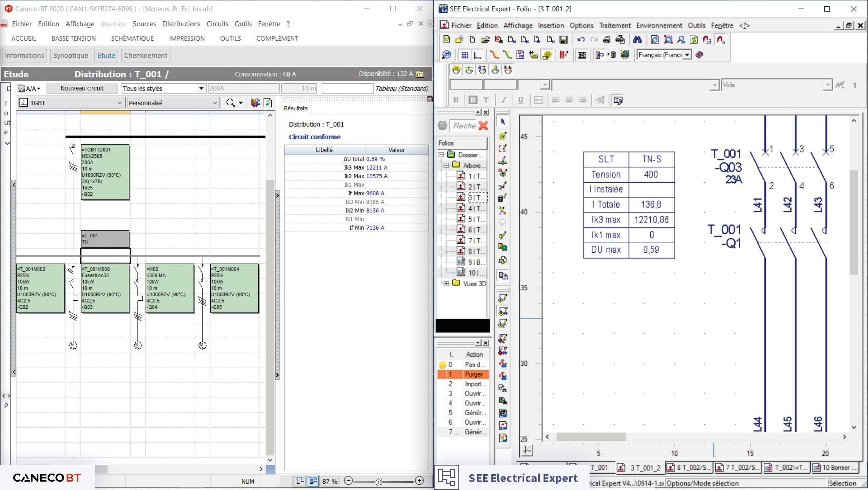
Task: Switch to the Synoptique tab
Action: [x=70, y=55]
